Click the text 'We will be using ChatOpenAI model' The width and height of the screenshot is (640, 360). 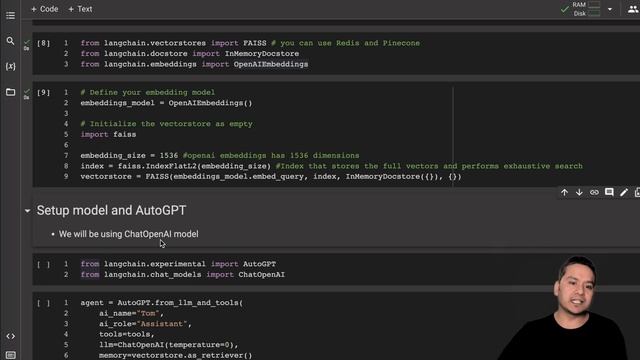pyautogui.click(x=129, y=234)
